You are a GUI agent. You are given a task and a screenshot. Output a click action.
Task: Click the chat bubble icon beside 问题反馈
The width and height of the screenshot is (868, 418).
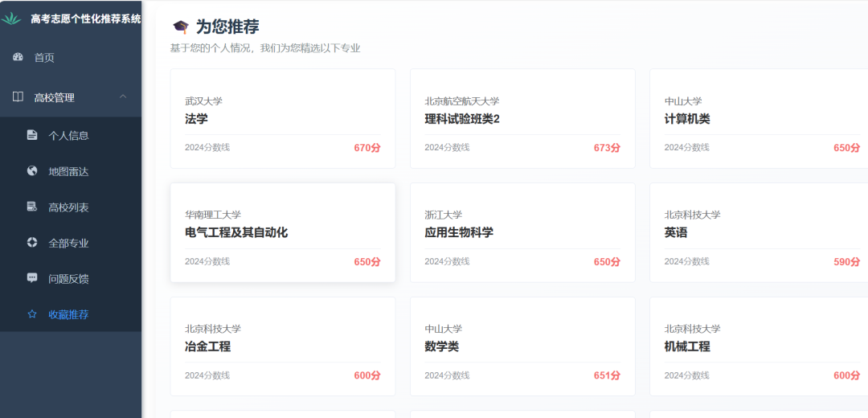point(32,278)
